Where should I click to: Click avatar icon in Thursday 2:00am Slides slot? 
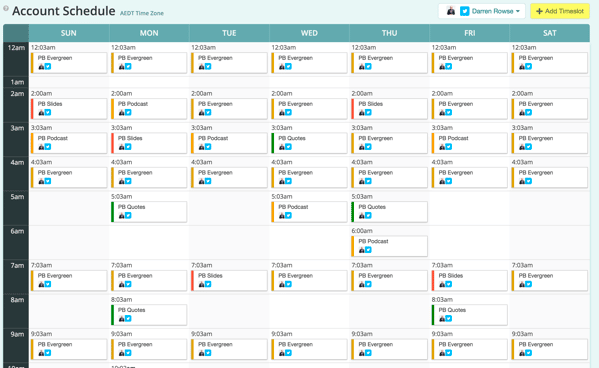(x=361, y=112)
